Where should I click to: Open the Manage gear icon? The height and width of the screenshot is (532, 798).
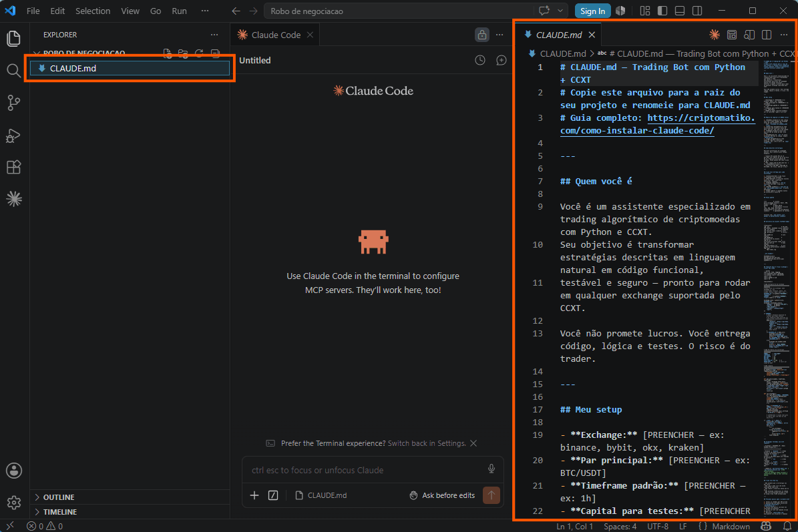[14, 503]
